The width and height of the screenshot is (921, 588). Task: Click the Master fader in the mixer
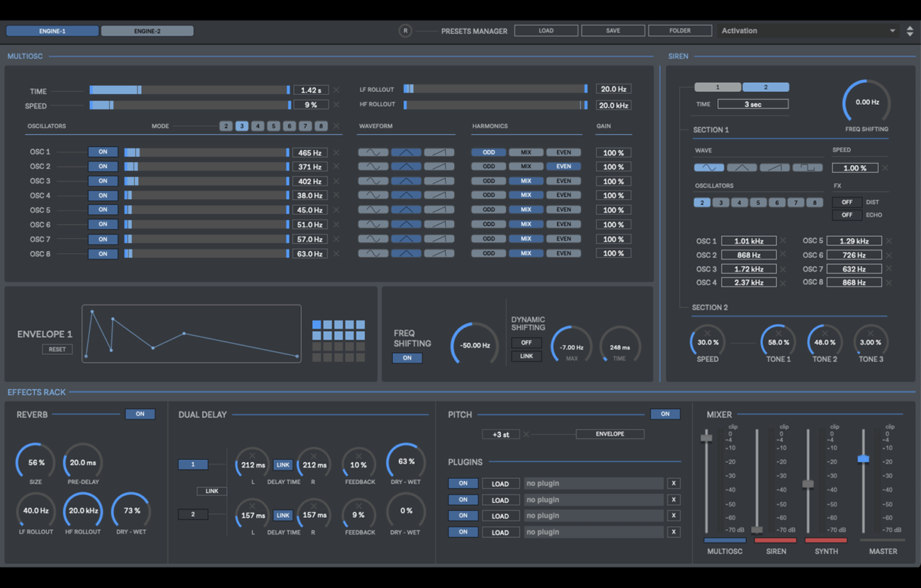point(863,459)
